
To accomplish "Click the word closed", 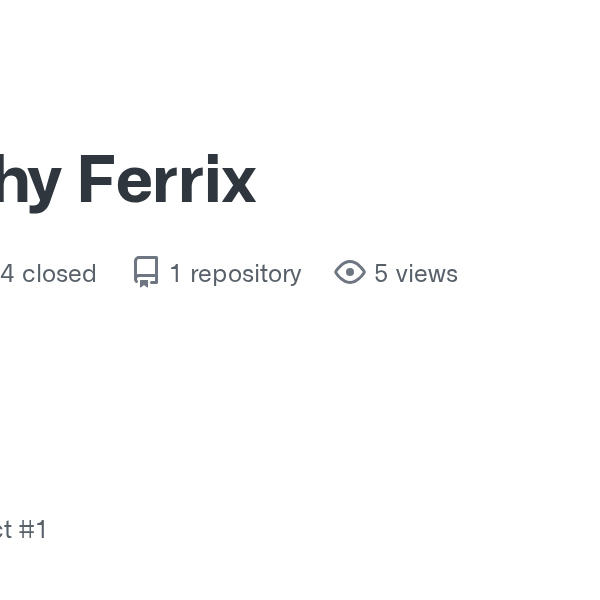I will coord(59,274).
